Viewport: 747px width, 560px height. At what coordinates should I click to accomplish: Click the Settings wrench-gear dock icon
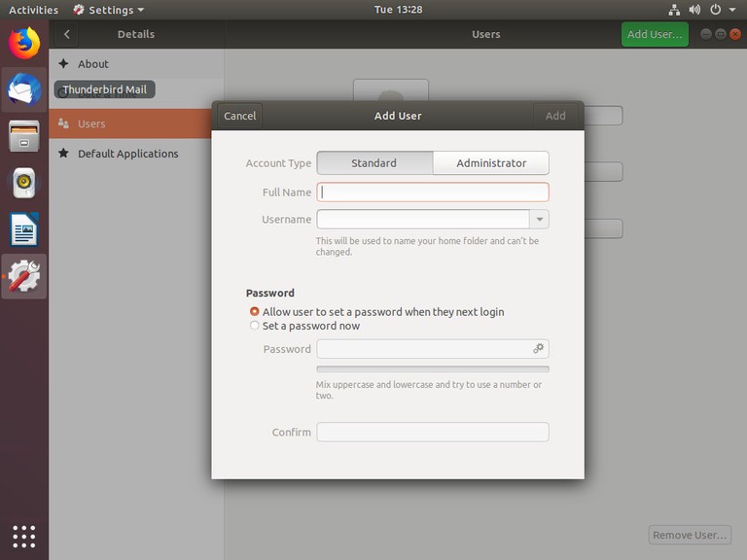[23, 276]
